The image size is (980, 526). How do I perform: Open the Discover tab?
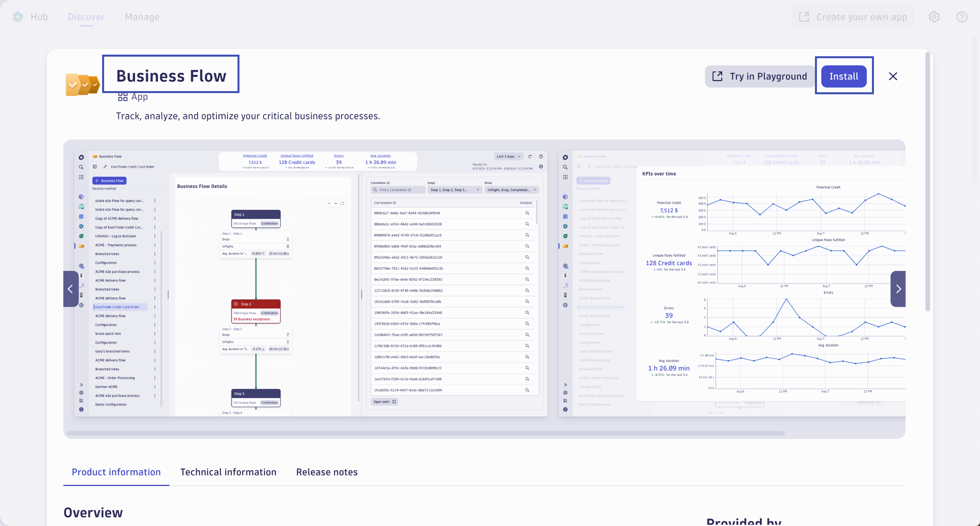(x=86, y=17)
